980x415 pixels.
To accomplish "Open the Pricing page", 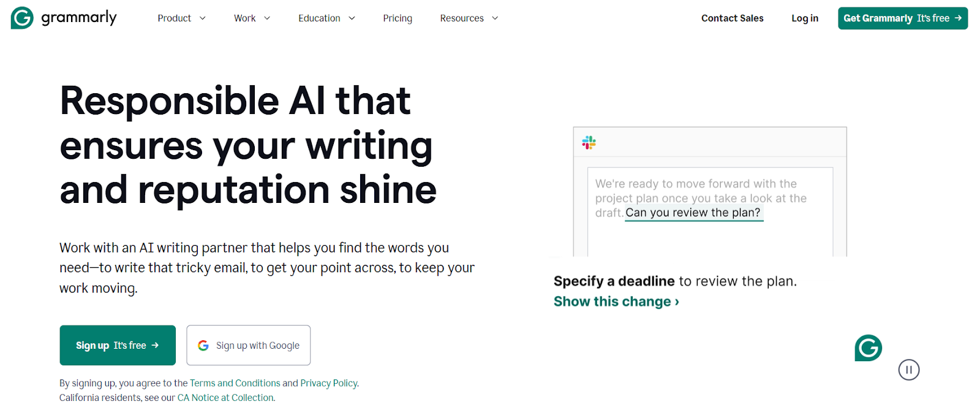I will click(398, 18).
